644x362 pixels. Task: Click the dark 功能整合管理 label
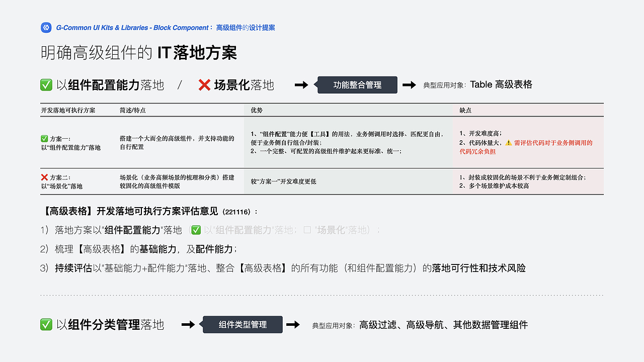357,85
